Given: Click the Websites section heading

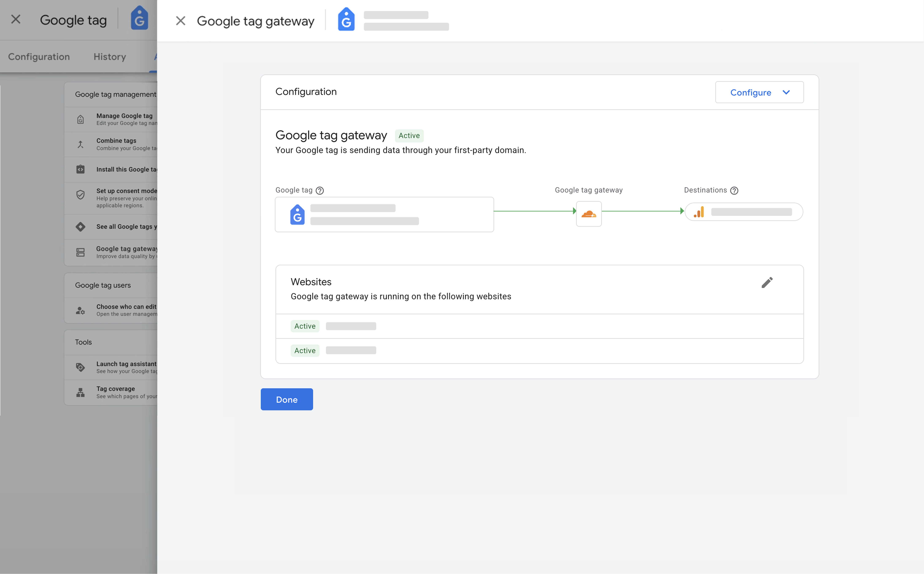Looking at the screenshot, I should click(x=311, y=282).
